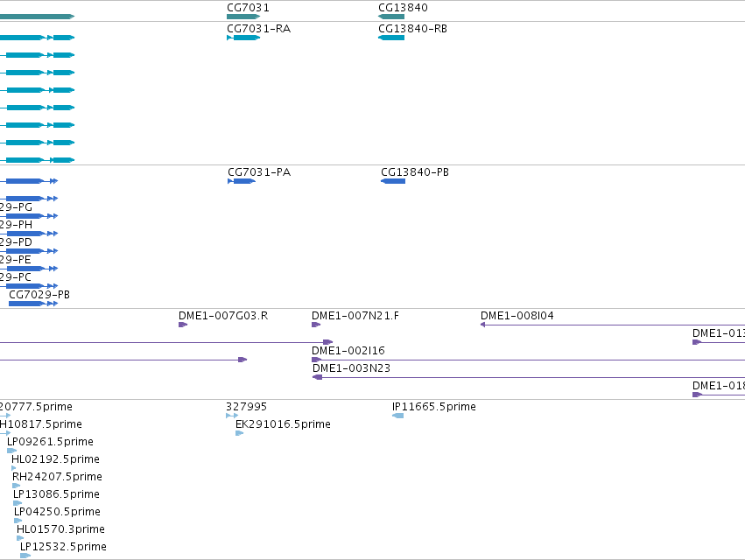
Task: Click the DME1-007N21.F purple arrow glyph
Action: click(316, 325)
